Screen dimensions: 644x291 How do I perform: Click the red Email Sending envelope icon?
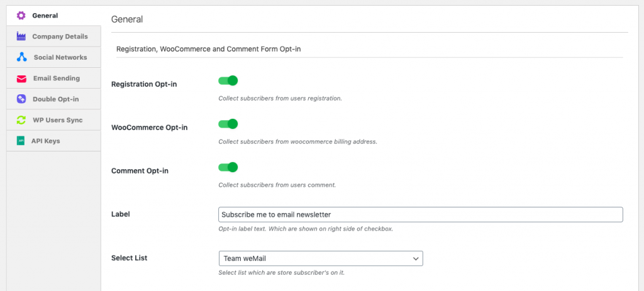(21, 79)
